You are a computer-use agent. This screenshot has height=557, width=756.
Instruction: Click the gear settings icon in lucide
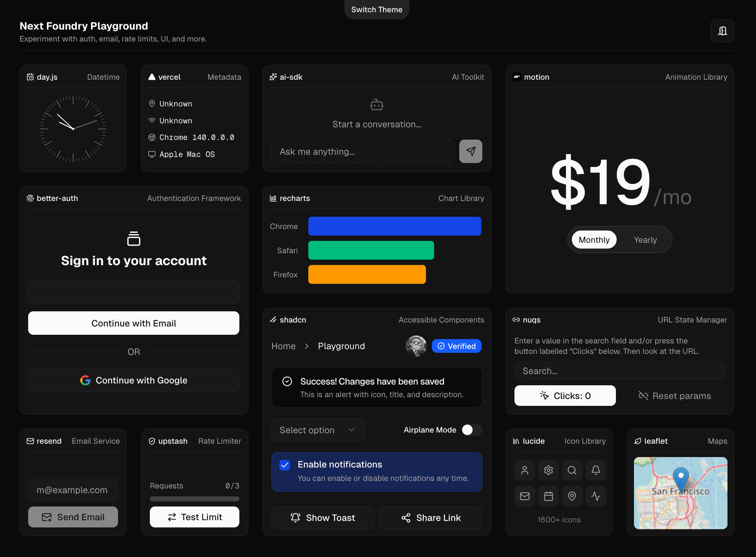[x=548, y=470]
